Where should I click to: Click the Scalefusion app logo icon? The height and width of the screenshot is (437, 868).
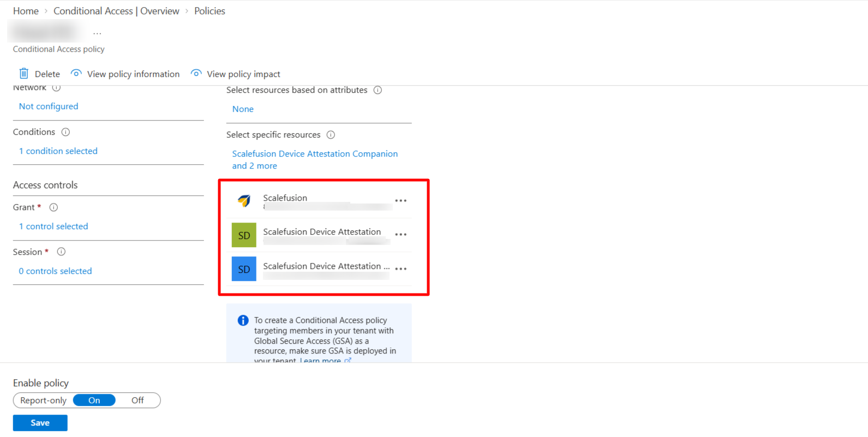(244, 201)
